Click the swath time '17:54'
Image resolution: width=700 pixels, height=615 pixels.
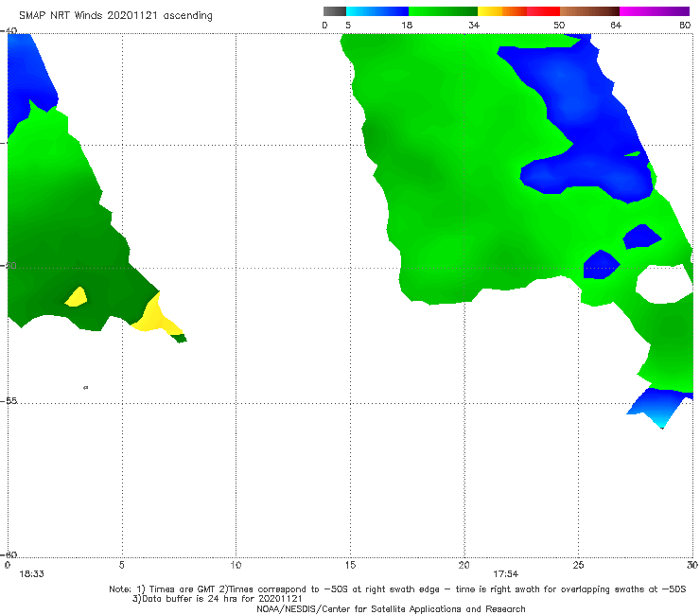(506, 574)
